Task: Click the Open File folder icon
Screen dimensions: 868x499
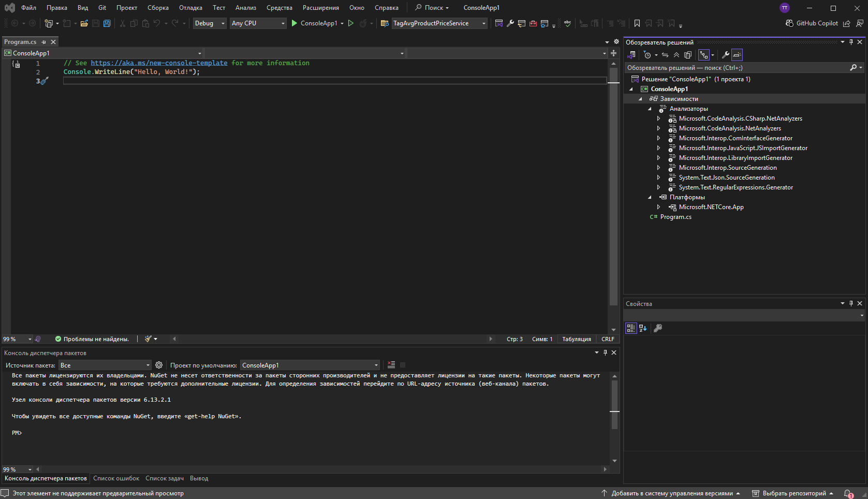Action: (x=84, y=23)
